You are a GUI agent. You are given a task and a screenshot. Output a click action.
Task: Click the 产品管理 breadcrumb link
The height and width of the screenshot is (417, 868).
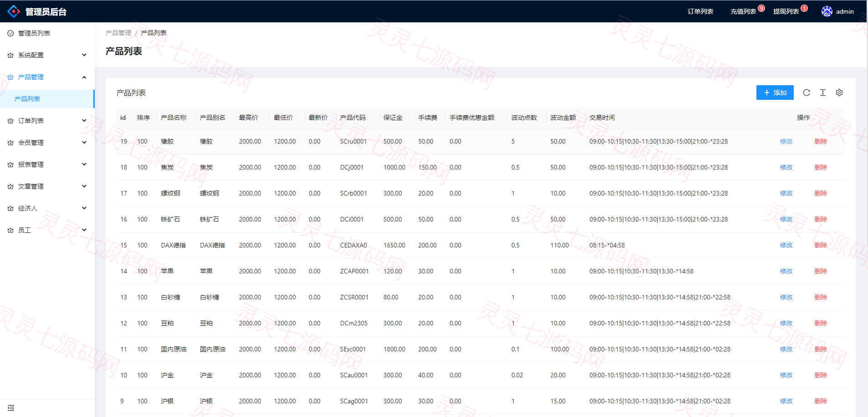point(118,33)
